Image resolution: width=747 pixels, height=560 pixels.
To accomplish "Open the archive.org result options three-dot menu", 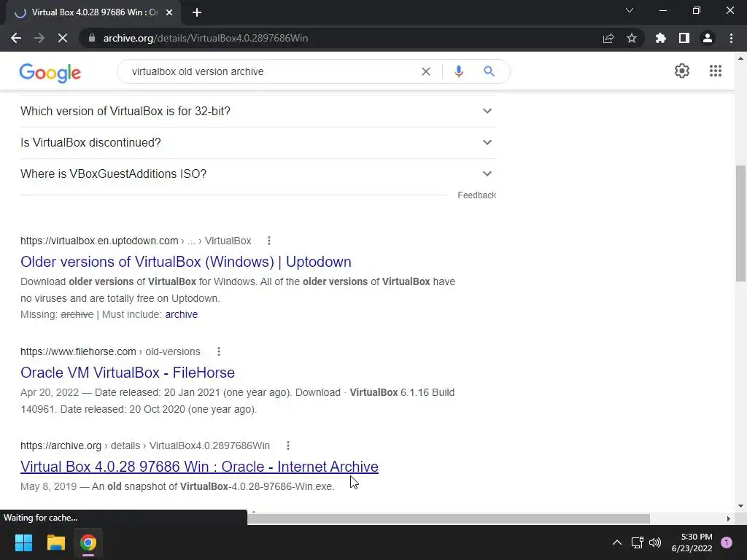I will point(287,446).
